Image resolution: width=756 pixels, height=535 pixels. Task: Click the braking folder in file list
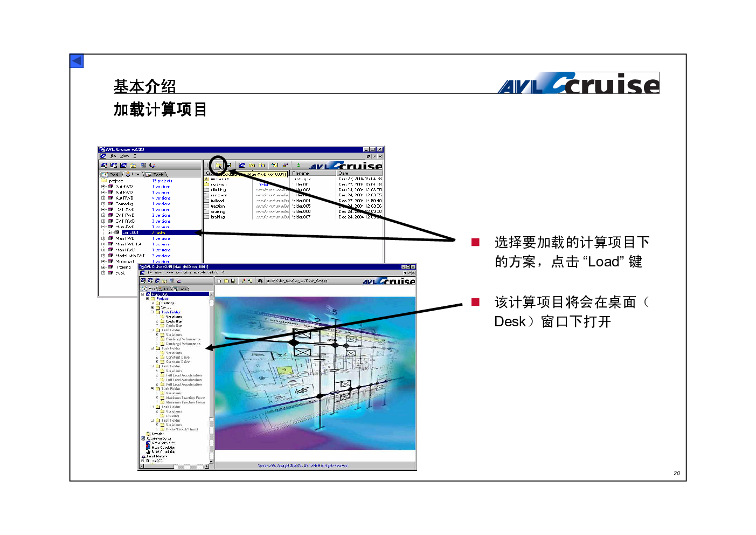218,217
